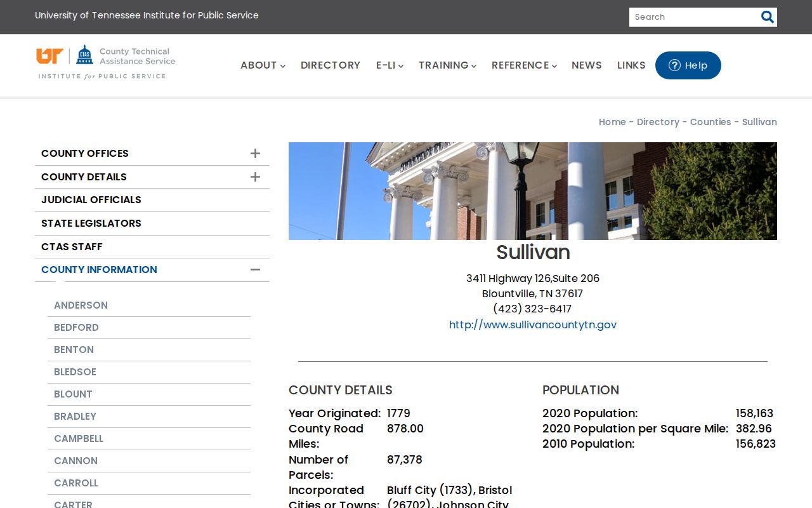Image resolution: width=812 pixels, height=508 pixels.
Task: Click Home in the breadcrumb
Action: 612,122
